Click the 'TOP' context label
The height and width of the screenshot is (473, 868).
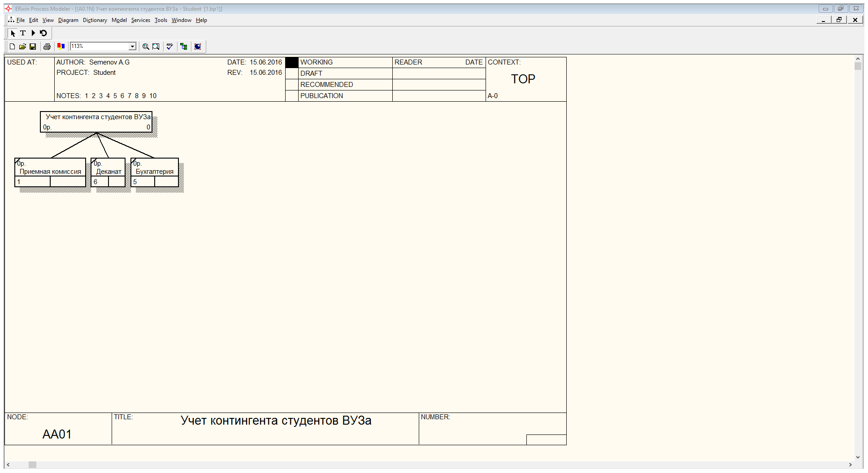tap(523, 79)
